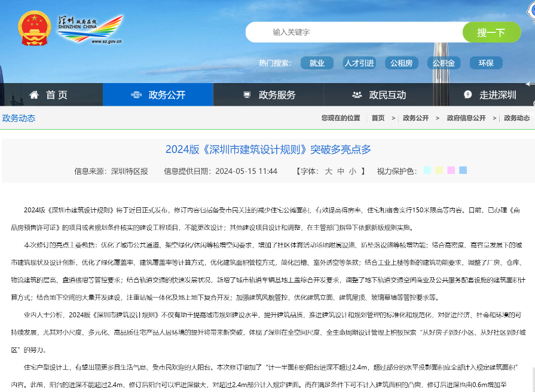Choose the pink eye-protection color
The width and height of the screenshot is (535, 392).
[451, 170]
